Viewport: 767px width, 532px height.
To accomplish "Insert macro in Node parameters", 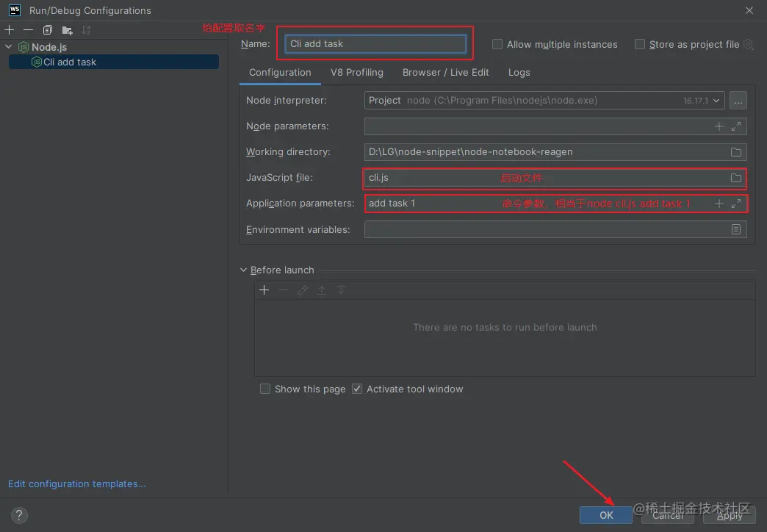I will 719,126.
